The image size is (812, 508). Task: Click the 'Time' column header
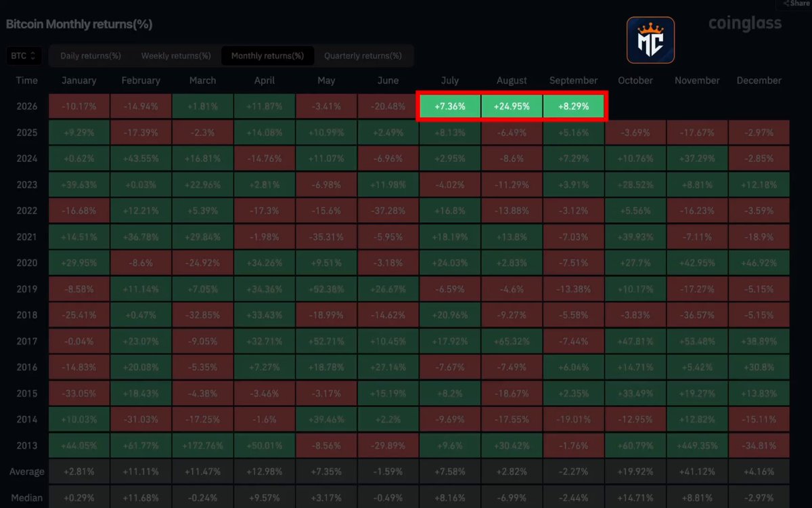tap(27, 81)
